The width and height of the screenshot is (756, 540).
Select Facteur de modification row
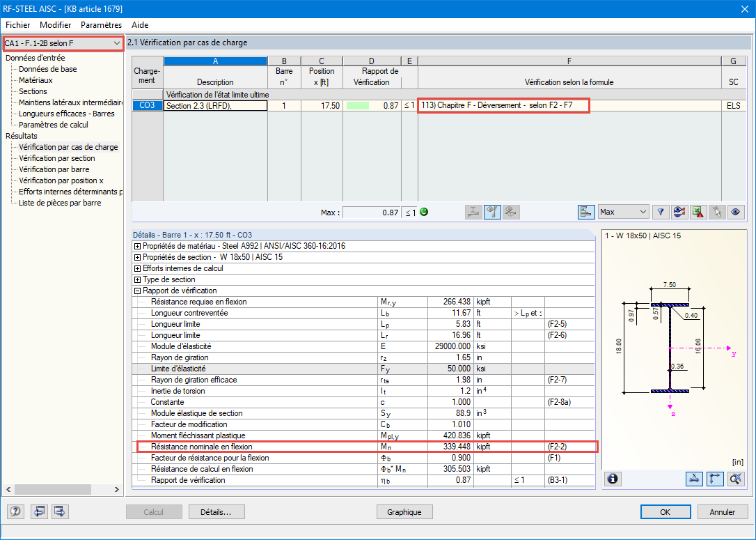click(x=365, y=424)
